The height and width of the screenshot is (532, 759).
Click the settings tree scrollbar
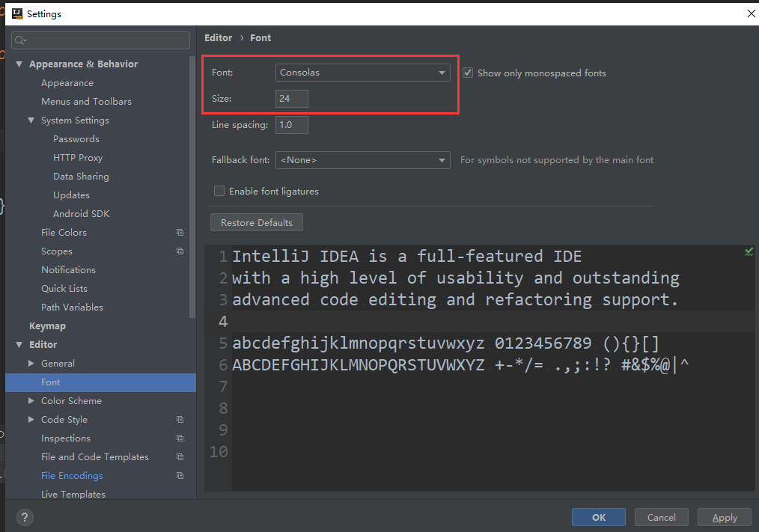coord(192,186)
